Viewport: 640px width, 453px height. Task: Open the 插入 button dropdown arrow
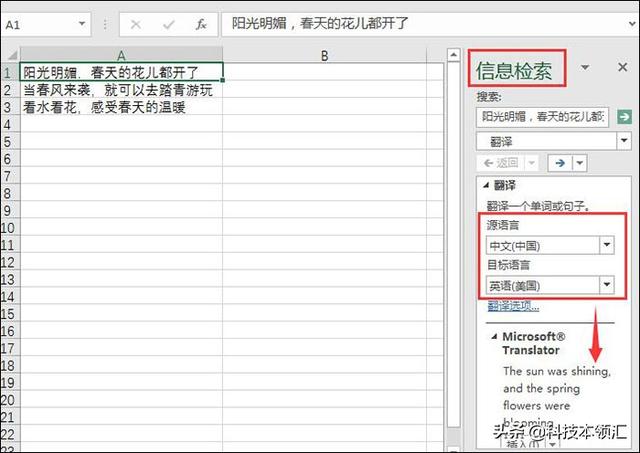click(x=553, y=444)
